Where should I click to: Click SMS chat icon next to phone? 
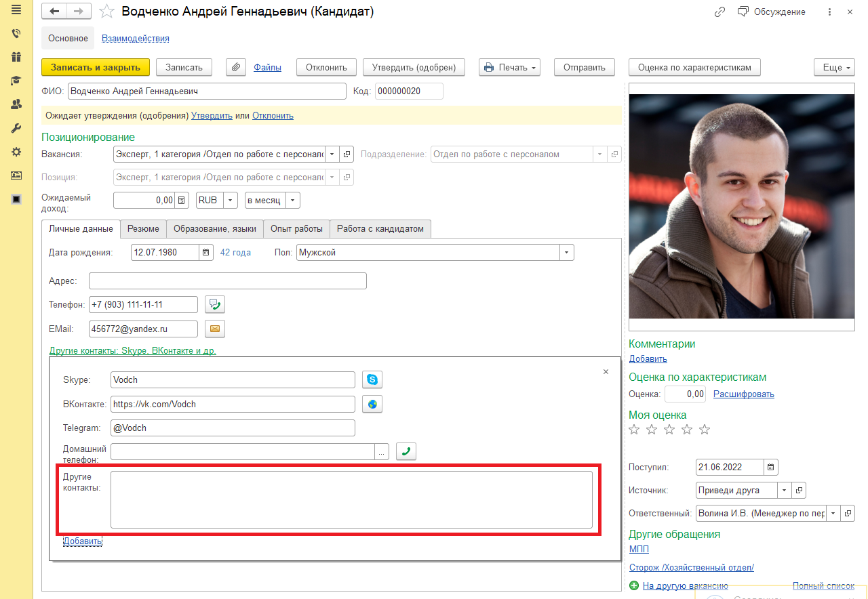pos(214,304)
